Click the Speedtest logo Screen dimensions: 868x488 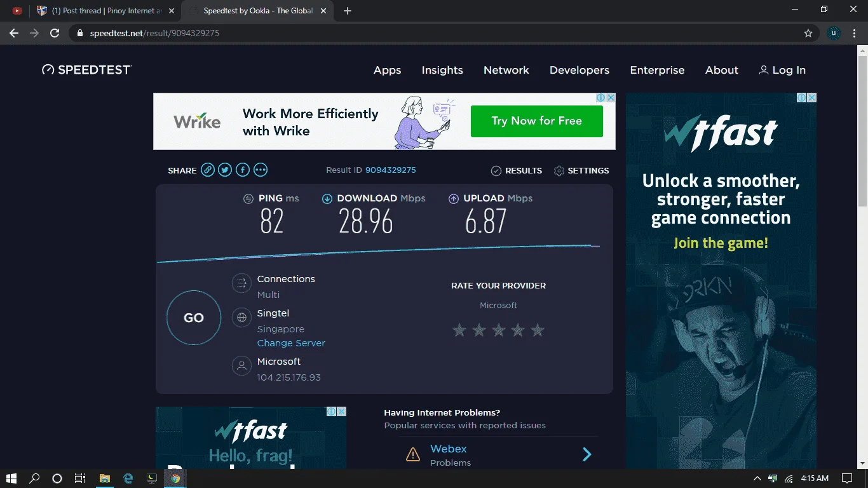pyautogui.click(x=86, y=70)
